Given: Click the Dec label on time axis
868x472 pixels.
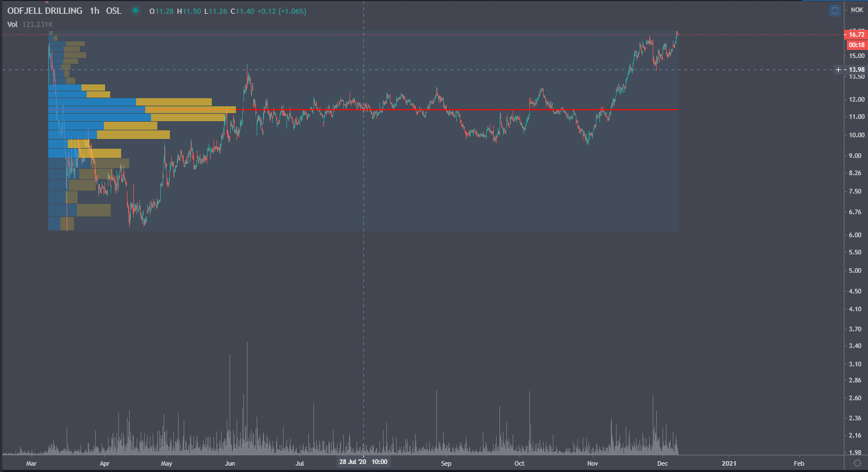Looking at the screenshot, I should 662,463.
